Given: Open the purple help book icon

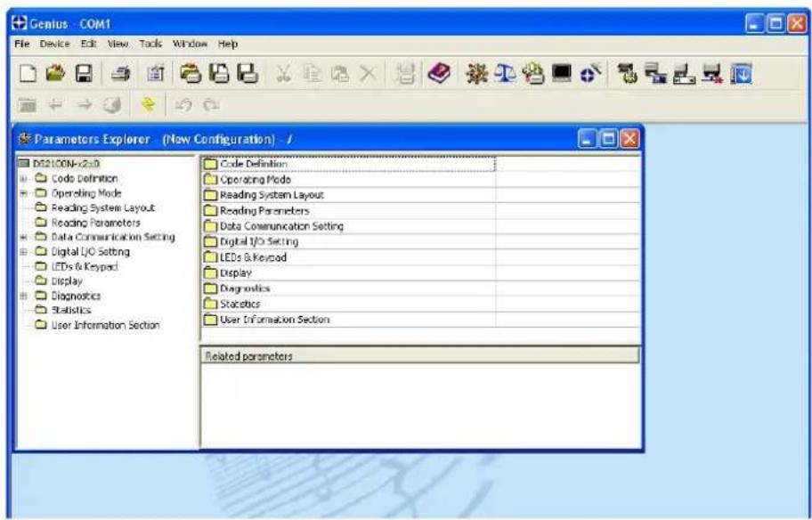Looking at the screenshot, I should coord(439,74).
